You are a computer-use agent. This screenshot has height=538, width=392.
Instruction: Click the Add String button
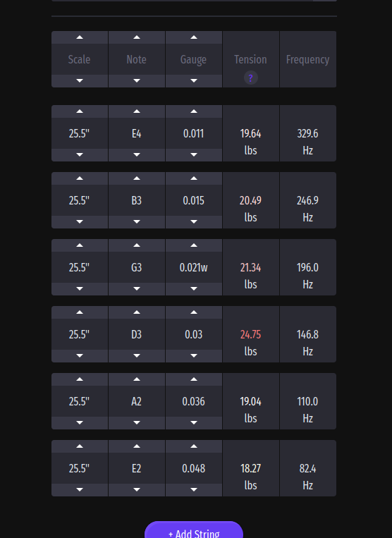(194, 530)
